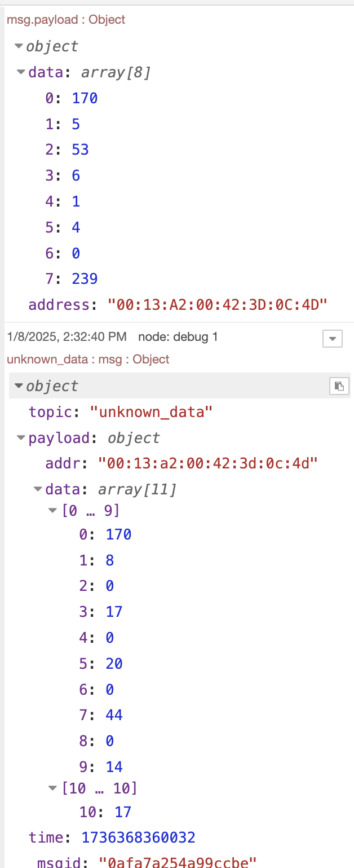
Task: Click the 'msg.payload : Object' header label
Action: click(x=66, y=20)
